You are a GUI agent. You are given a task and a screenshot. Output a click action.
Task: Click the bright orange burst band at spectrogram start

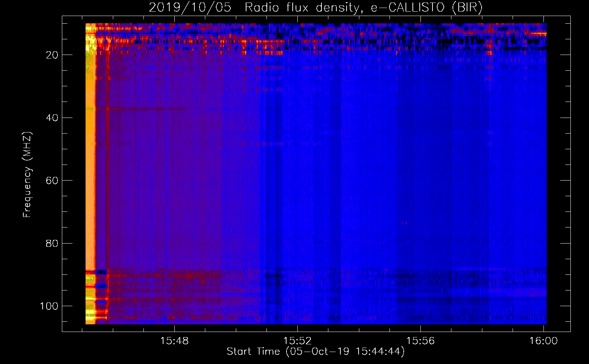pos(90,174)
